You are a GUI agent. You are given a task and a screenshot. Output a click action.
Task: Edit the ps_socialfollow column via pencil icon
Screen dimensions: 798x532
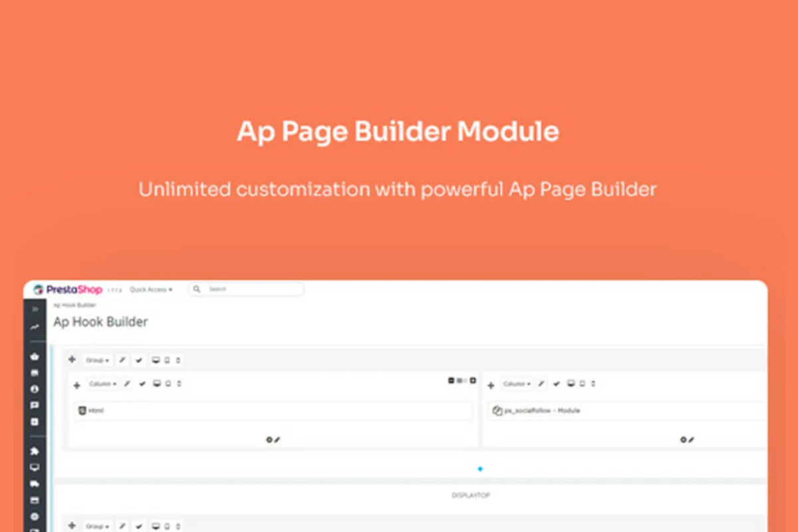541,384
